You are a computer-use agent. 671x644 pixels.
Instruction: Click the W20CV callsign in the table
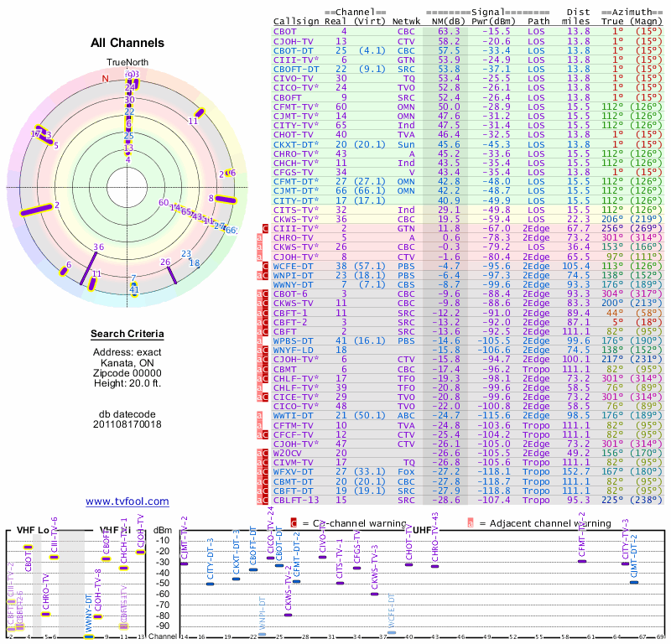tap(290, 453)
